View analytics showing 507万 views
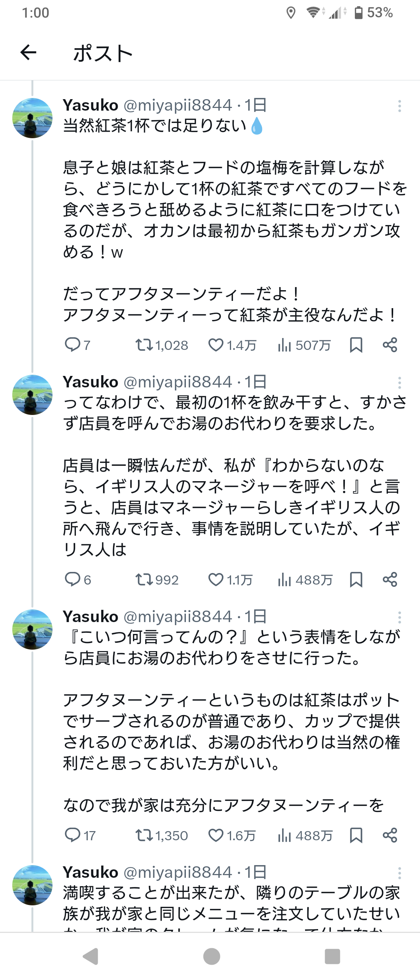Viewport: 420px width, 980px height. pyautogui.click(x=304, y=345)
